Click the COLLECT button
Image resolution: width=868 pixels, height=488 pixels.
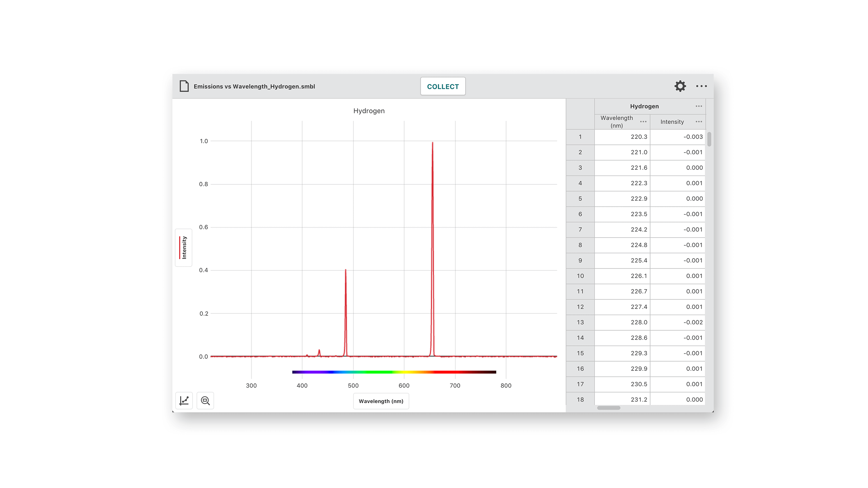point(442,86)
